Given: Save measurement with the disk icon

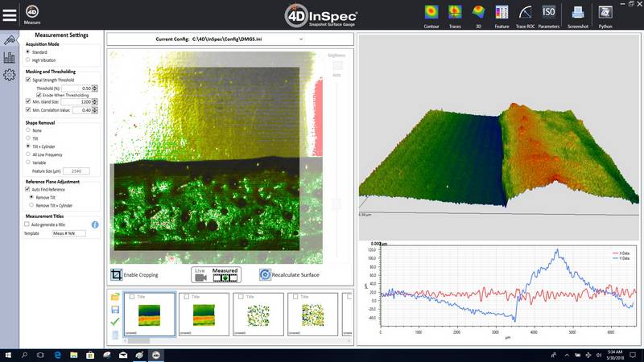Looking at the screenshot, I should (x=115, y=310).
